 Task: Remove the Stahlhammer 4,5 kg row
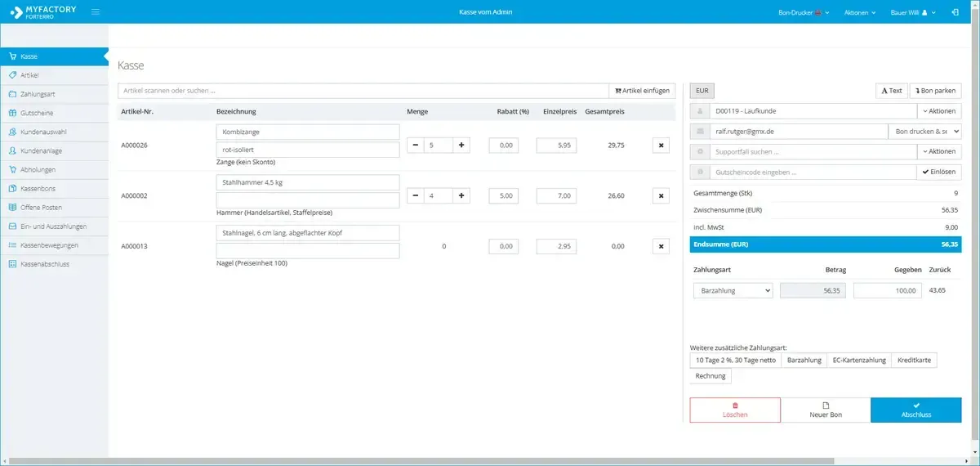point(661,196)
